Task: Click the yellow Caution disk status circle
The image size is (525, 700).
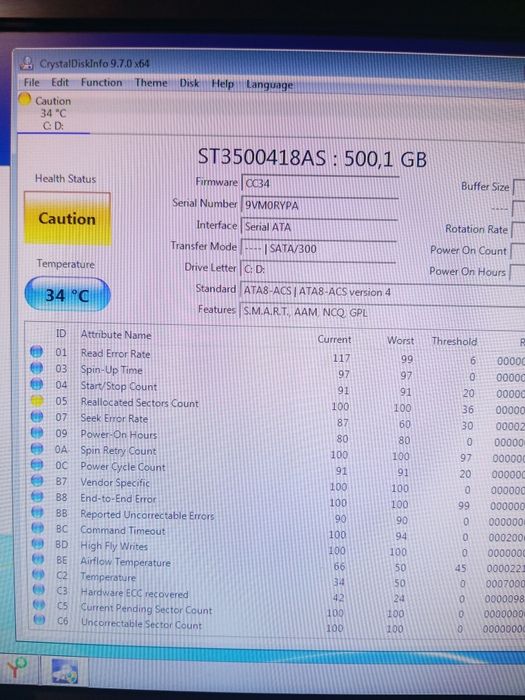Action: pos(25,99)
